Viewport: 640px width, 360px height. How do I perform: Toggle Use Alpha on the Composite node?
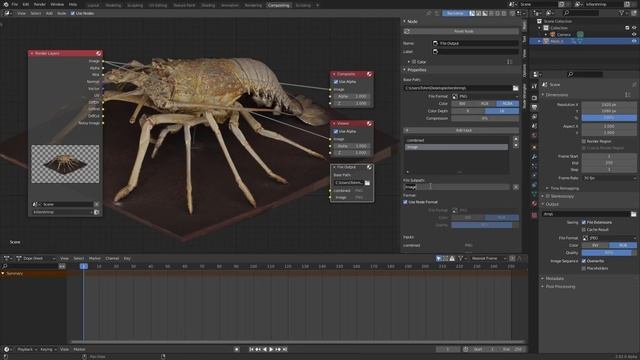336,82
